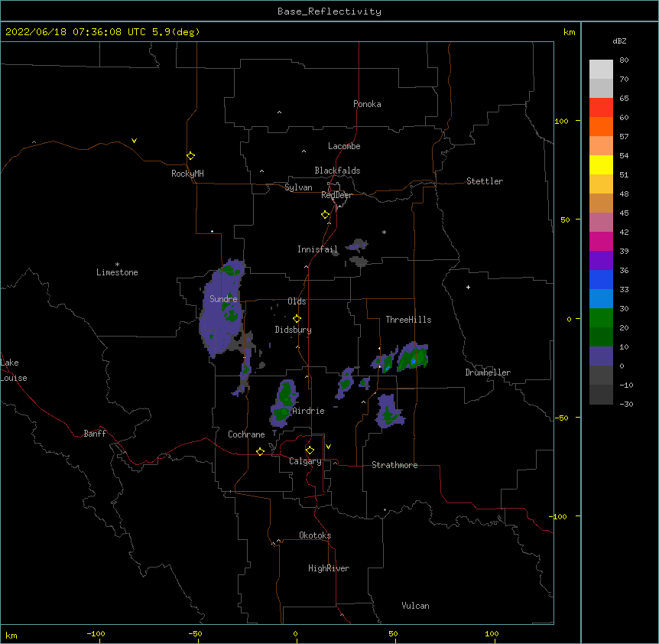The image size is (659, 644).
Task: Click the Sylvan label
Action: (298, 187)
